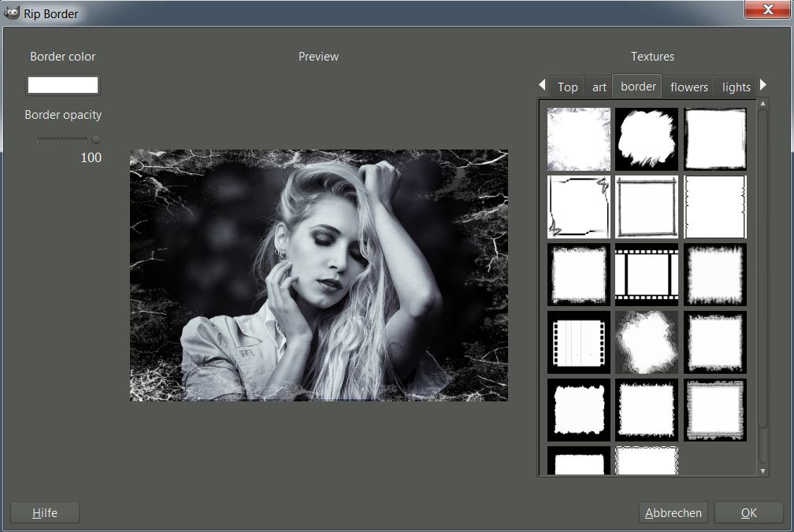Image resolution: width=794 pixels, height=532 pixels.
Task: Open the lights textures tab
Action: 736,87
